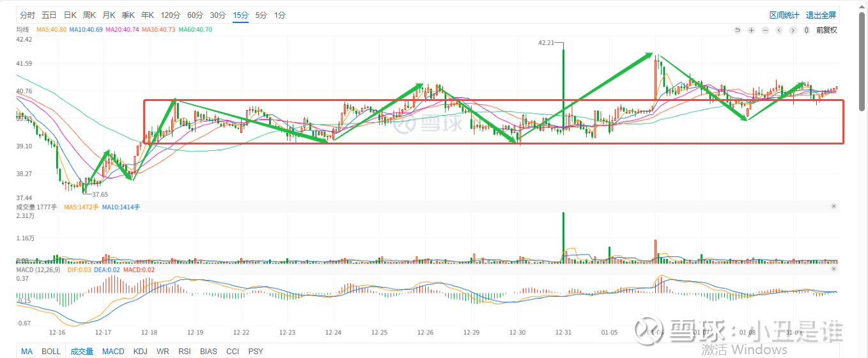Select the 年K period tab
Viewport: 868px width, 358px height.
(x=148, y=15)
